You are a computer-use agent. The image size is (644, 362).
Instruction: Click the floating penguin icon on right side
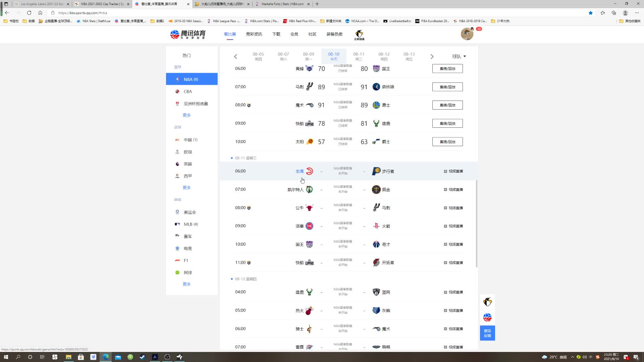487,302
